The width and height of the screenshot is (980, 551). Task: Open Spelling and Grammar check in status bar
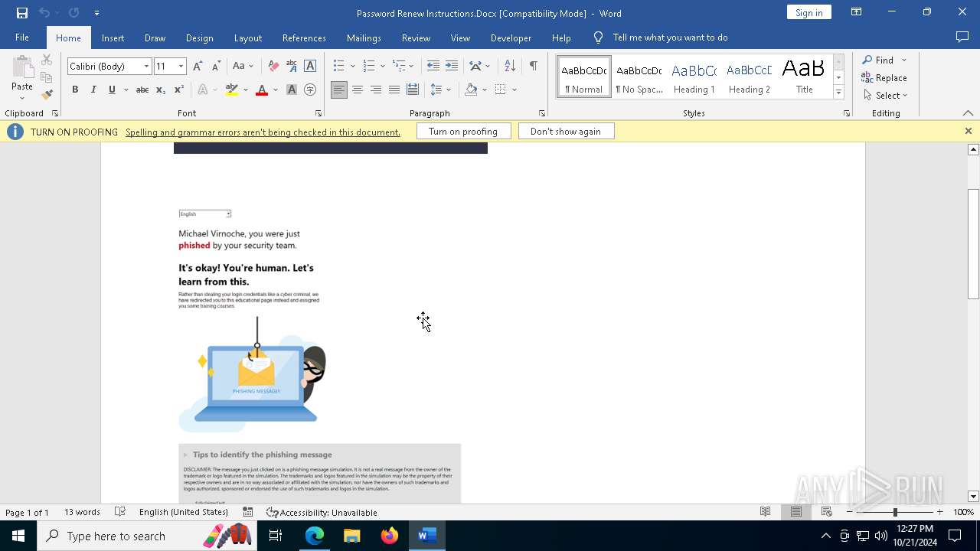tap(120, 512)
